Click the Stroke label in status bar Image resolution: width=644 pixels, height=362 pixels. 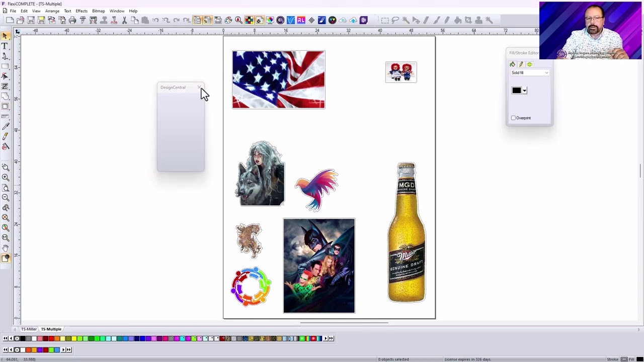612,359
